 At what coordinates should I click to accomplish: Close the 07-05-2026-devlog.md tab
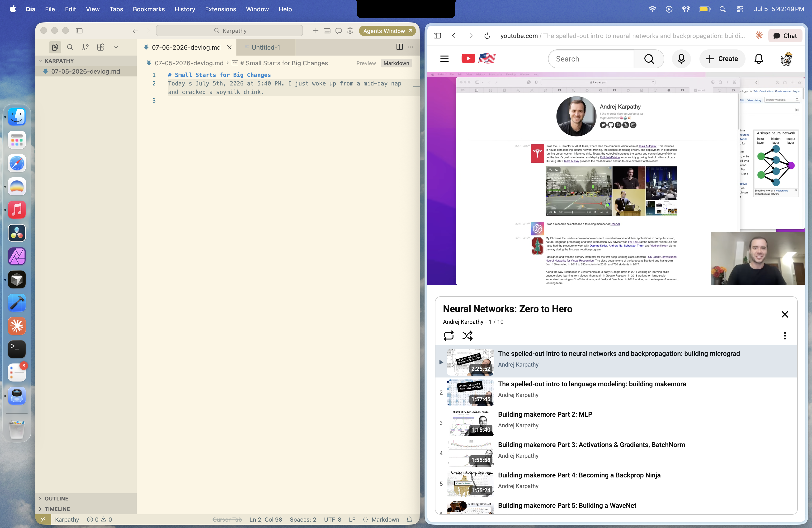(229, 47)
